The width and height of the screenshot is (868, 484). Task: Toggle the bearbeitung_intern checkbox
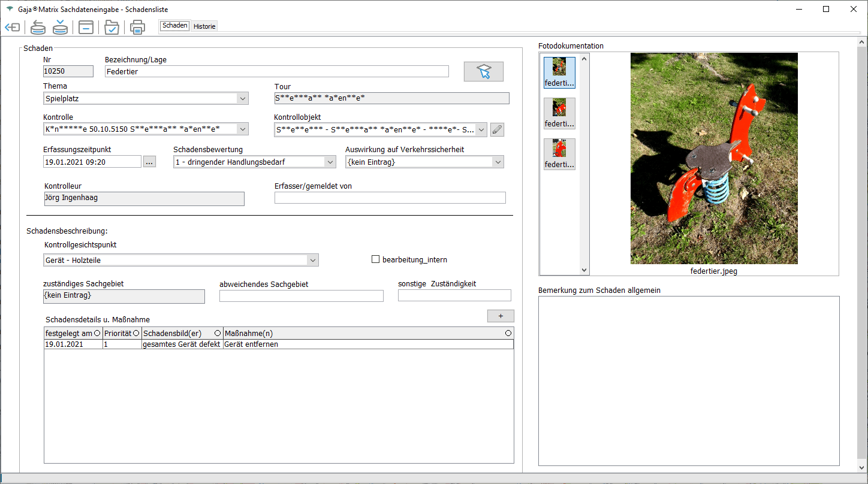tap(376, 259)
